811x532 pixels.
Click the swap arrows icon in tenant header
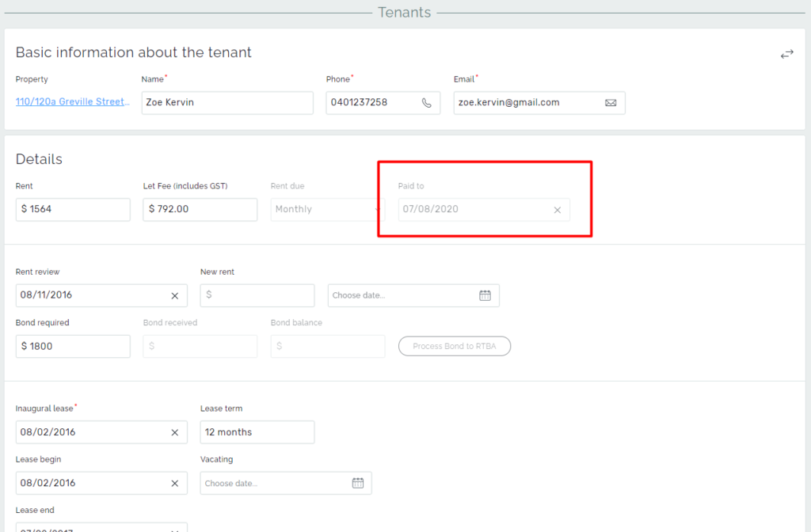coord(786,54)
